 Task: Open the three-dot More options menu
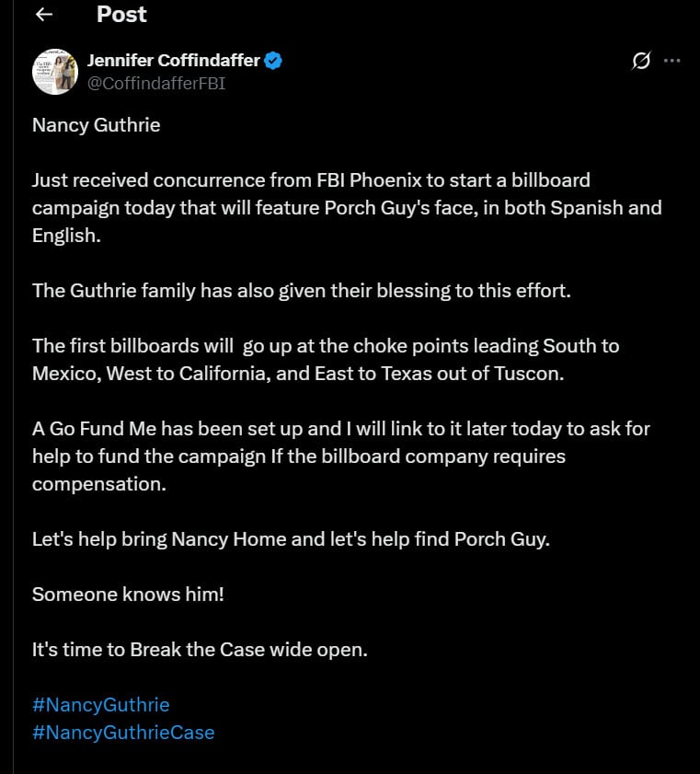pos(672,61)
